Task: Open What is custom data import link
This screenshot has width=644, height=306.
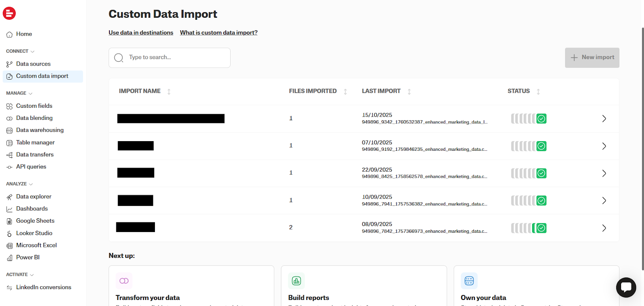Action: click(x=219, y=33)
